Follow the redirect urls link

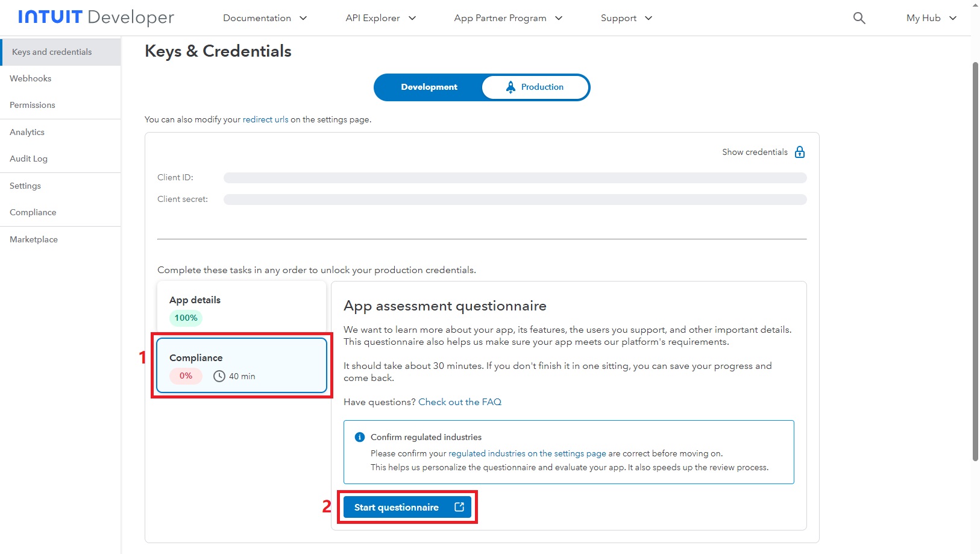coord(265,119)
